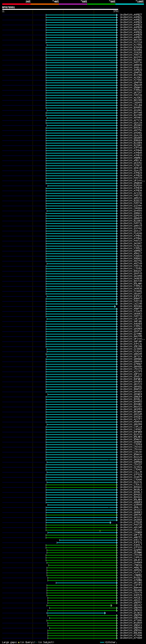Click the cyan scale bar legend line
Image resolution: width=146 pixels, height=644 pixels.
tap(102, 642)
